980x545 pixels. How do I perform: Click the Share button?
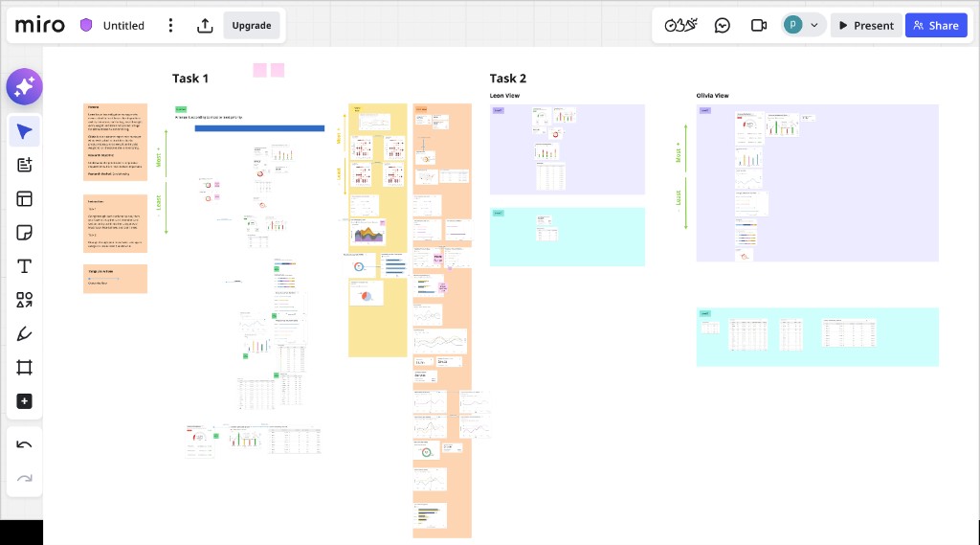(x=936, y=26)
